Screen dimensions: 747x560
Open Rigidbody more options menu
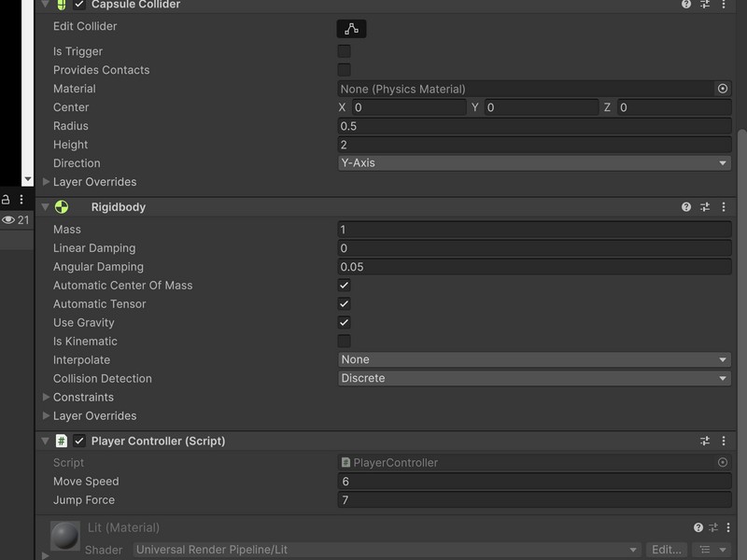tap(724, 206)
